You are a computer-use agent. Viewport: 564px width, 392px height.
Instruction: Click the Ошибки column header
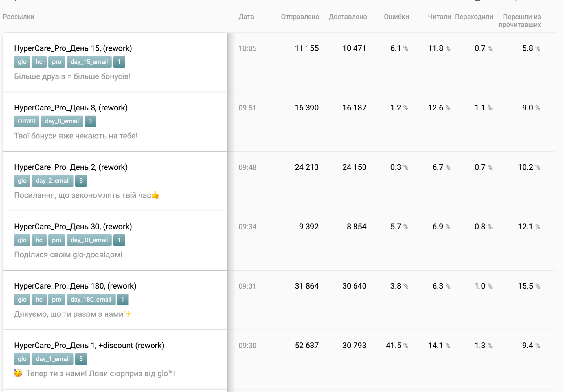(396, 17)
